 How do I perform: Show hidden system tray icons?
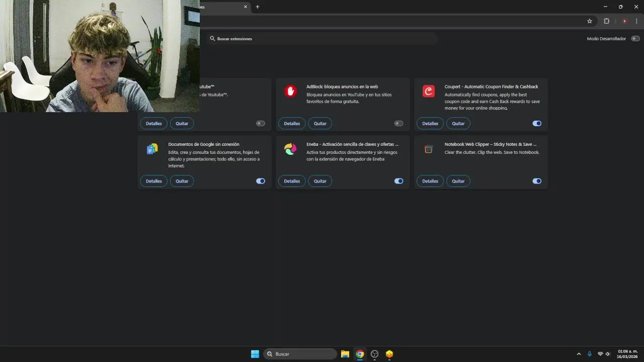(x=579, y=354)
